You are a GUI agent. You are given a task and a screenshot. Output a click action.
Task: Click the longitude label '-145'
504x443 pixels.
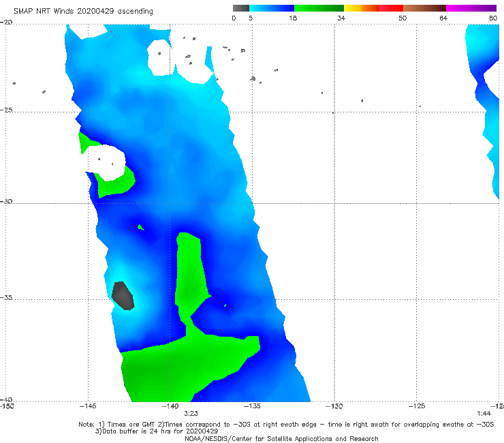[88, 406]
